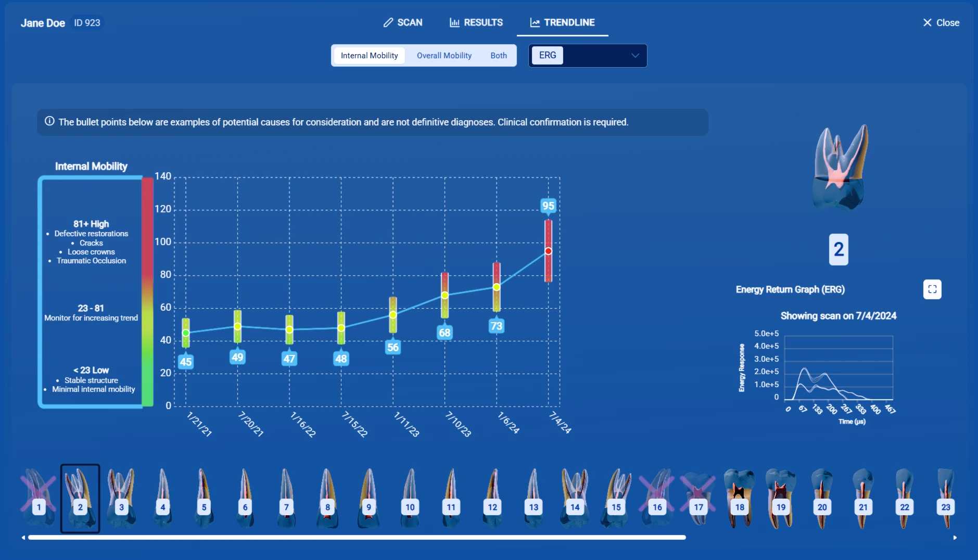Select tooth 15 icon in the strip
The width and height of the screenshot is (978, 560).
pyautogui.click(x=616, y=498)
